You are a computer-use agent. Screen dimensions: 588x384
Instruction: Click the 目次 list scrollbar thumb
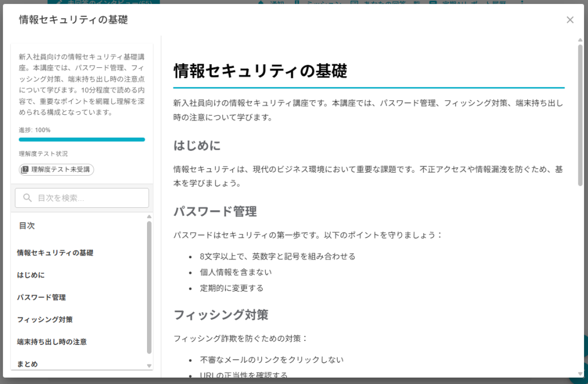point(149,287)
